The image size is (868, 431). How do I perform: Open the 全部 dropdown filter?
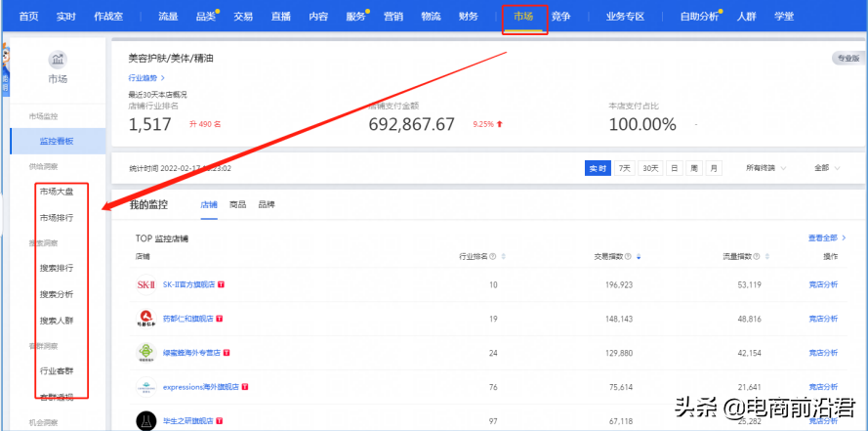point(826,168)
